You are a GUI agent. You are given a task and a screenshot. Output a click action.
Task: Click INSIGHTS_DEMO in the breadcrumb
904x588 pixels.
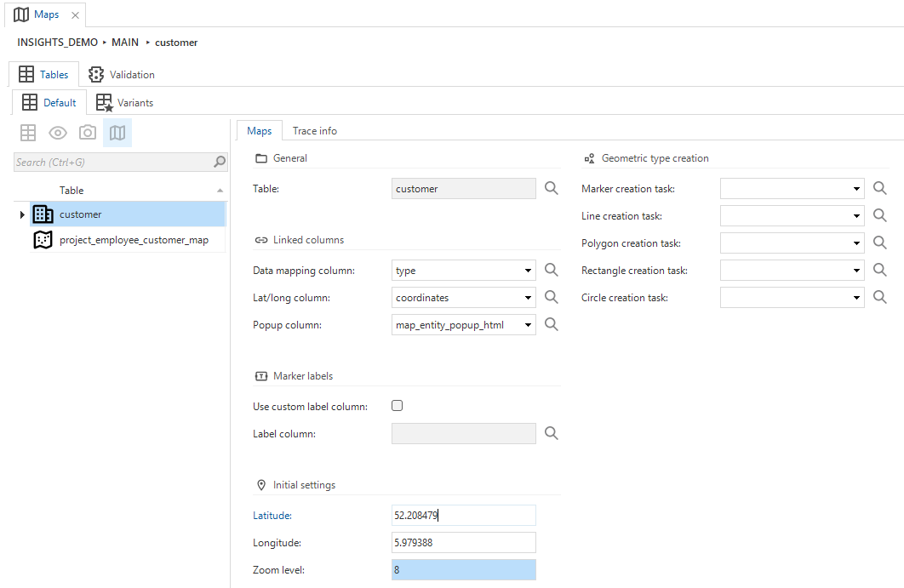58,42
